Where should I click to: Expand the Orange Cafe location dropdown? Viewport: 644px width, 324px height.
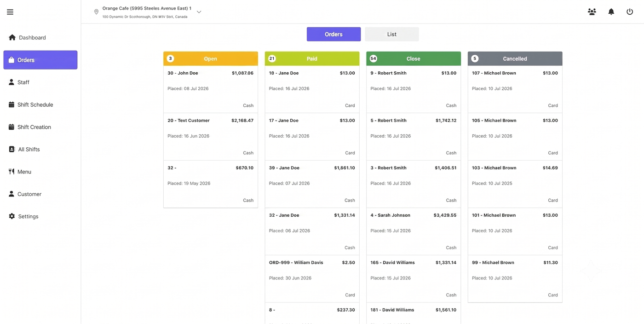[199, 12]
